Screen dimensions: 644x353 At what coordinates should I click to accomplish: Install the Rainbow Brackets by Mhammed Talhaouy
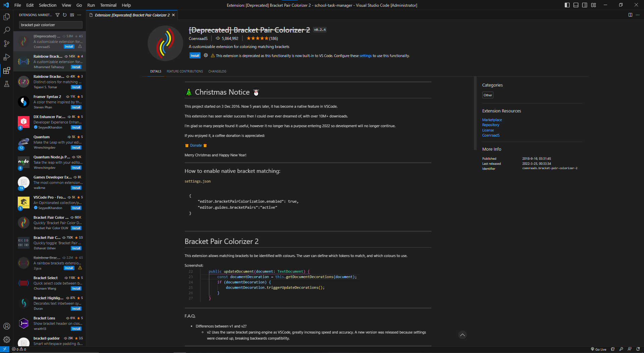pyautogui.click(x=76, y=67)
